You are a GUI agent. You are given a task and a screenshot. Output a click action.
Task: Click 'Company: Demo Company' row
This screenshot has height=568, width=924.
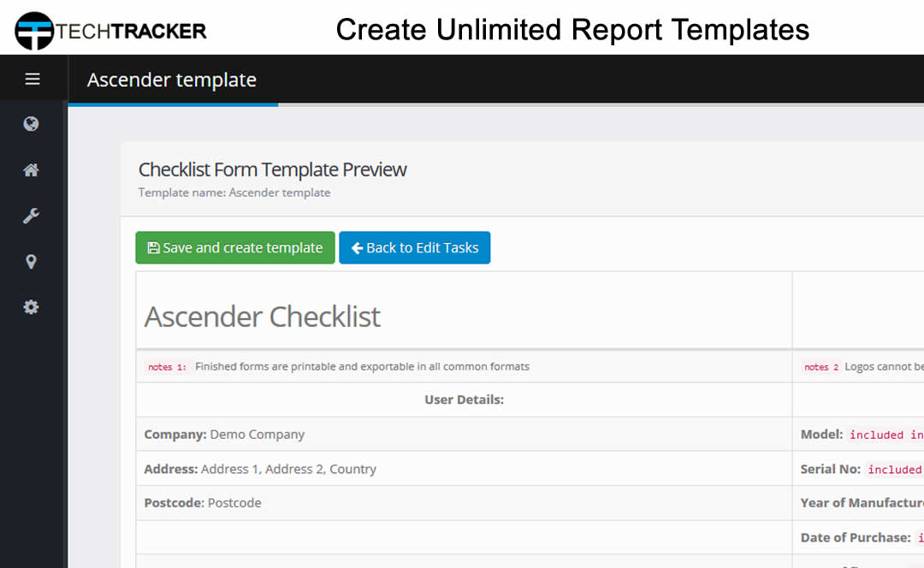pos(465,435)
